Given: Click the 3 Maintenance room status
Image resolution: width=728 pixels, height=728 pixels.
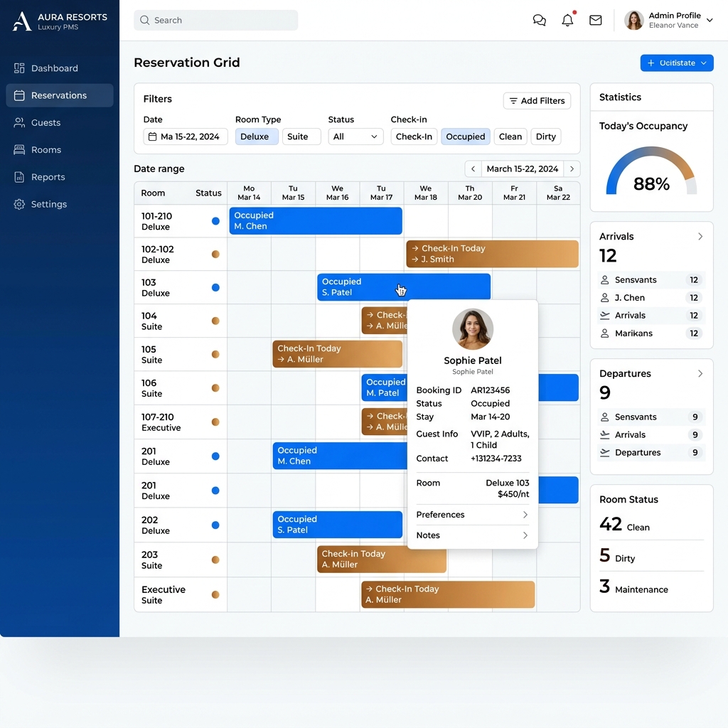Looking at the screenshot, I should click(x=633, y=587).
